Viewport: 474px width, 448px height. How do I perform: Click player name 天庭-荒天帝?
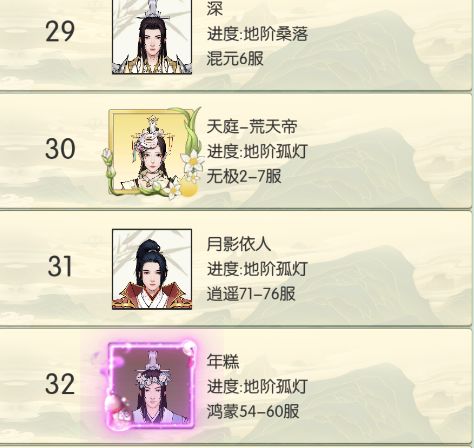click(252, 127)
